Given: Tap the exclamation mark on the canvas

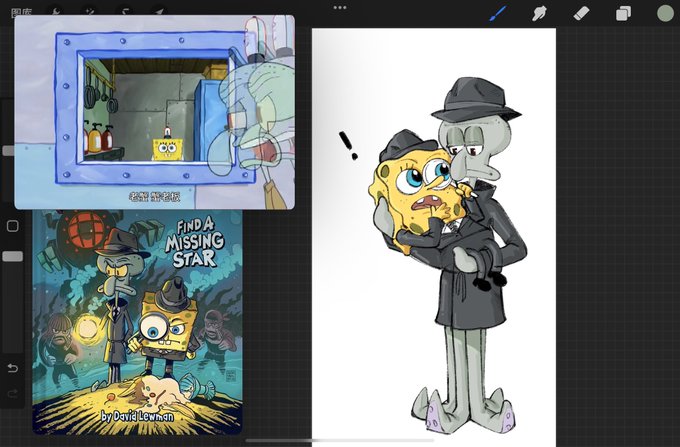Looking at the screenshot, I should pyautogui.click(x=348, y=146).
